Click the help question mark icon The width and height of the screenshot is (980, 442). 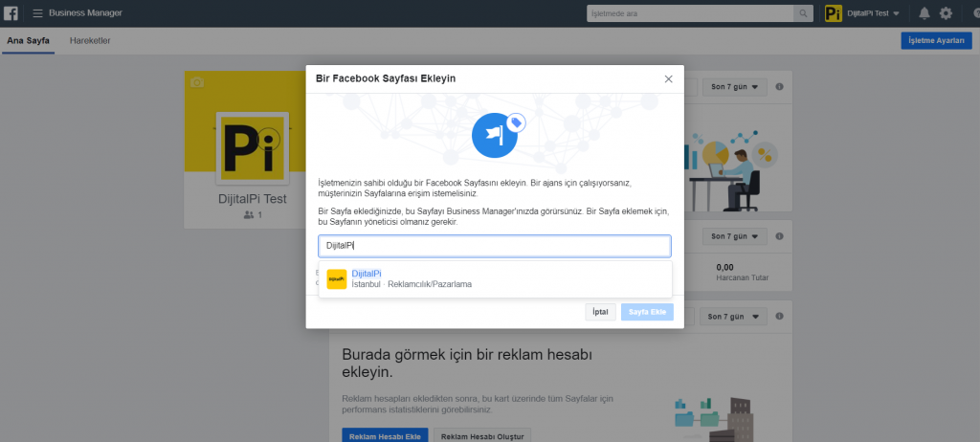975,13
